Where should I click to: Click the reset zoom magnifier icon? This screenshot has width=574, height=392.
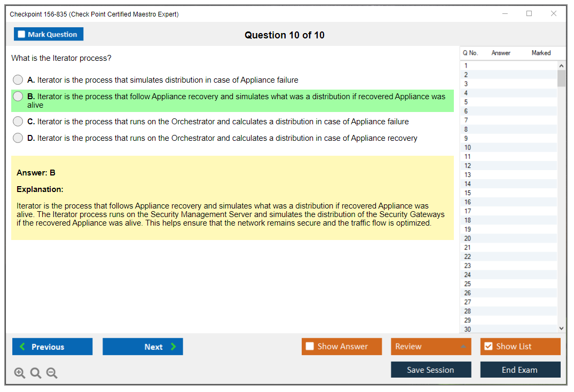point(36,373)
